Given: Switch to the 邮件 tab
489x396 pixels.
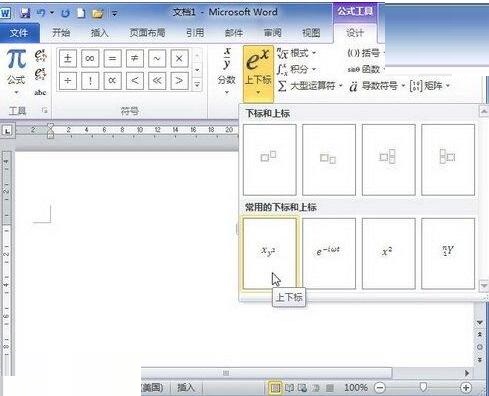Looking at the screenshot, I should pos(234,33).
